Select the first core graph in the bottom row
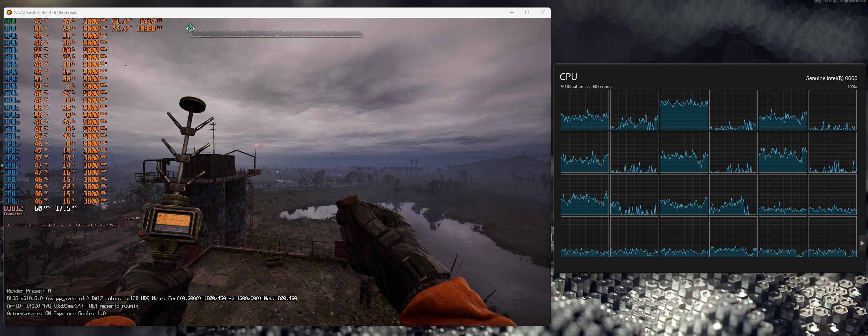The width and height of the screenshot is (868, 336). pyautogui.click(x=585, y=237)
